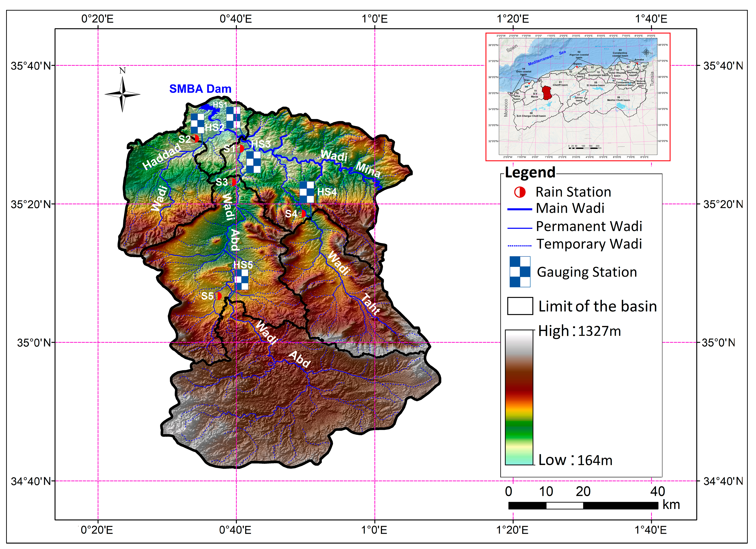Image resolution: width=756 pixels, height=549 pixels.
Task: Click the Legend title text
Action: point(530,172)
